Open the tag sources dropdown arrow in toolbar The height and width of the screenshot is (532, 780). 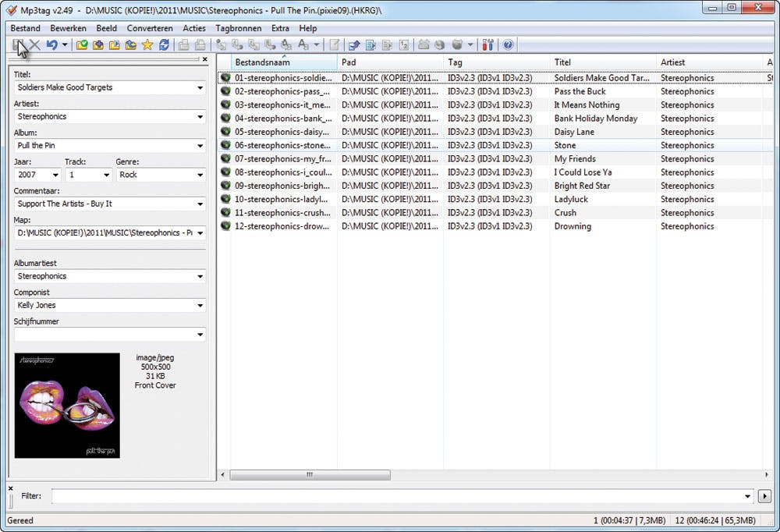(x=470, y=45)
